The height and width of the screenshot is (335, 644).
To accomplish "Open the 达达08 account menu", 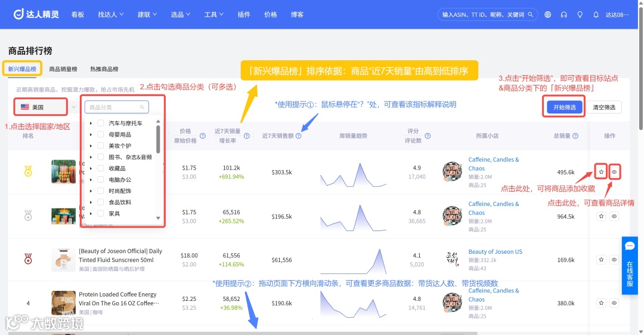I will coord(617,14).
